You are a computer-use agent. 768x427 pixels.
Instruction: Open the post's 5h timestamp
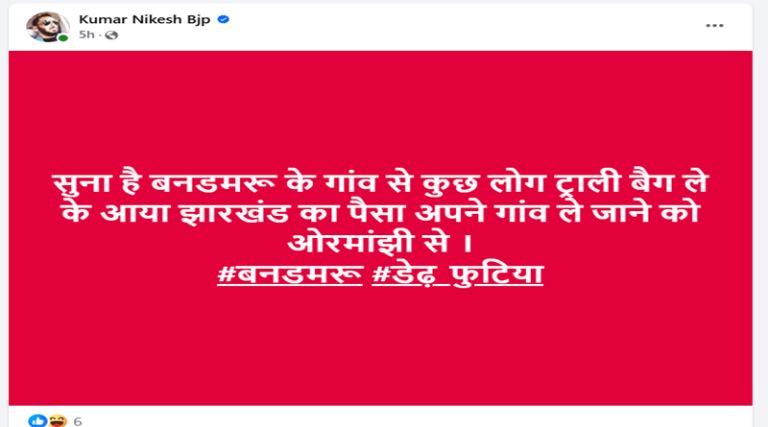[x=86, y=34]
